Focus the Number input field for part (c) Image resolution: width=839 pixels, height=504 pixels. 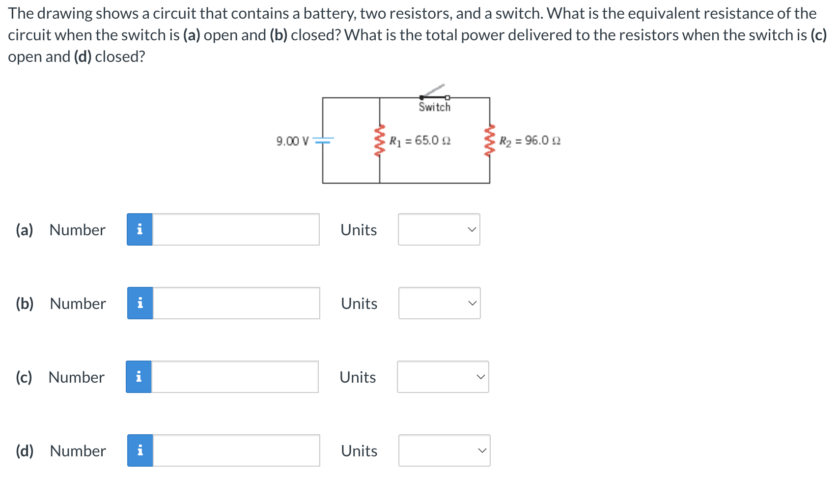pyautogui.click(x=235, y=377)
